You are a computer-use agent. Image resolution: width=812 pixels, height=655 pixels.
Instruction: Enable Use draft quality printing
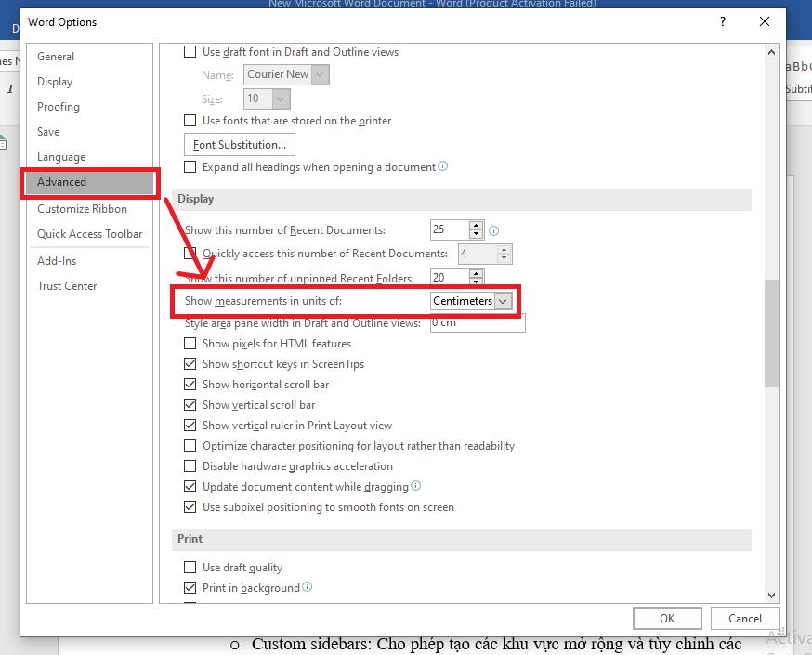pyautogui.click(x=190, y=568)
